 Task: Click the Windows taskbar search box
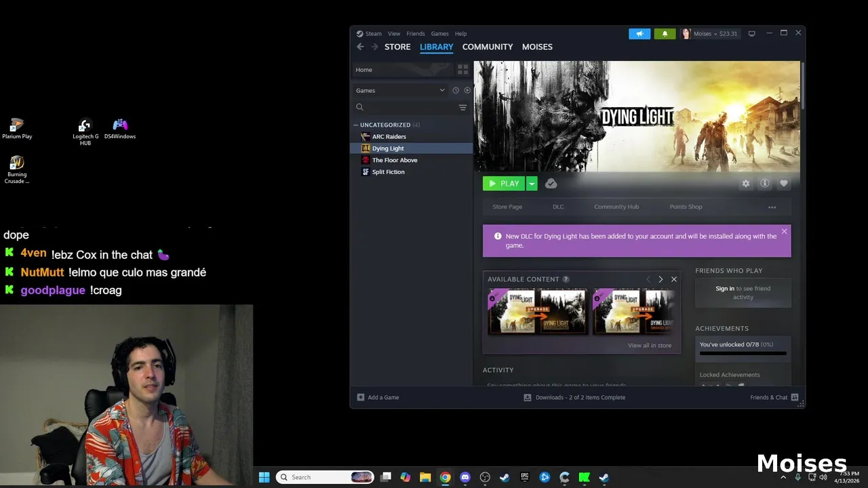[325, 477]
